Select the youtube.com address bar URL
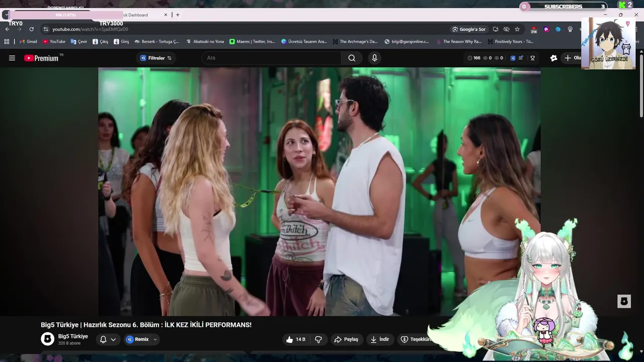The width and height of the screenshot is (644, 362). tap(90, 29)
